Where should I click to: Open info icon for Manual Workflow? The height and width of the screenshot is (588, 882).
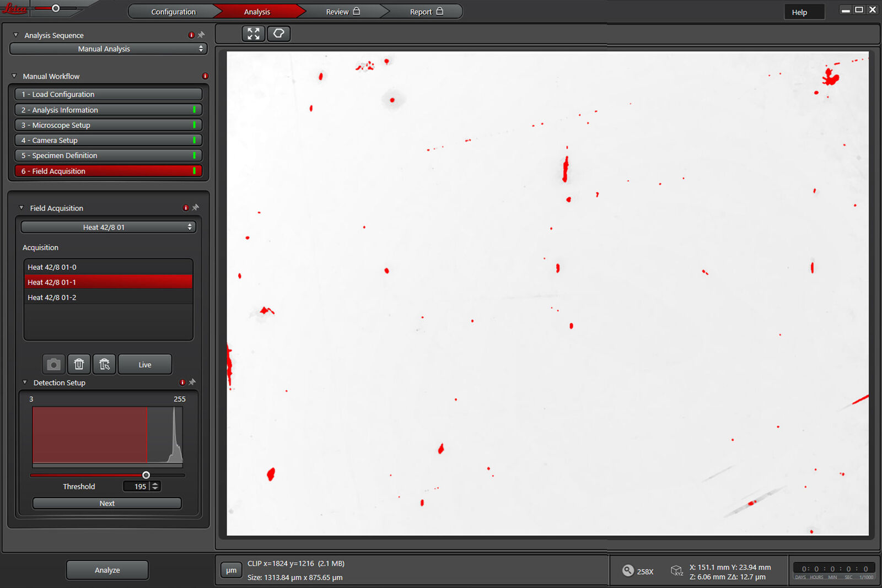click(205, 76)
